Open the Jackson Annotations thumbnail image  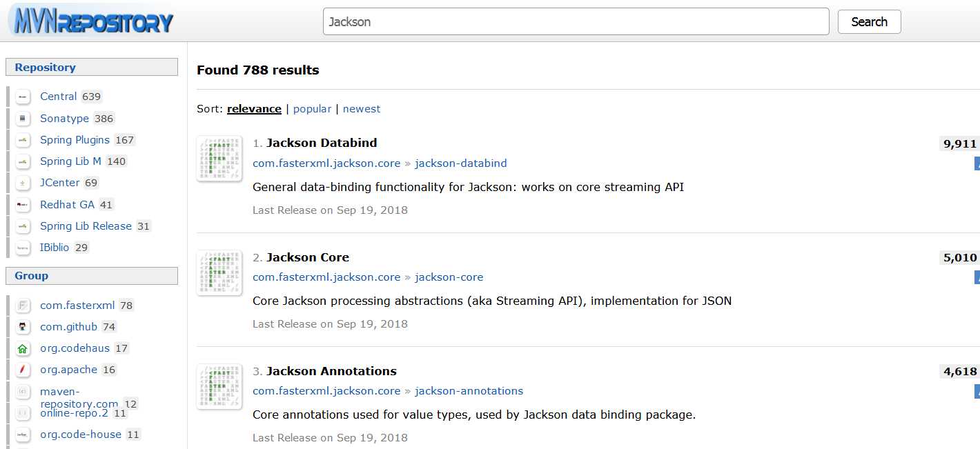point(219,386)
